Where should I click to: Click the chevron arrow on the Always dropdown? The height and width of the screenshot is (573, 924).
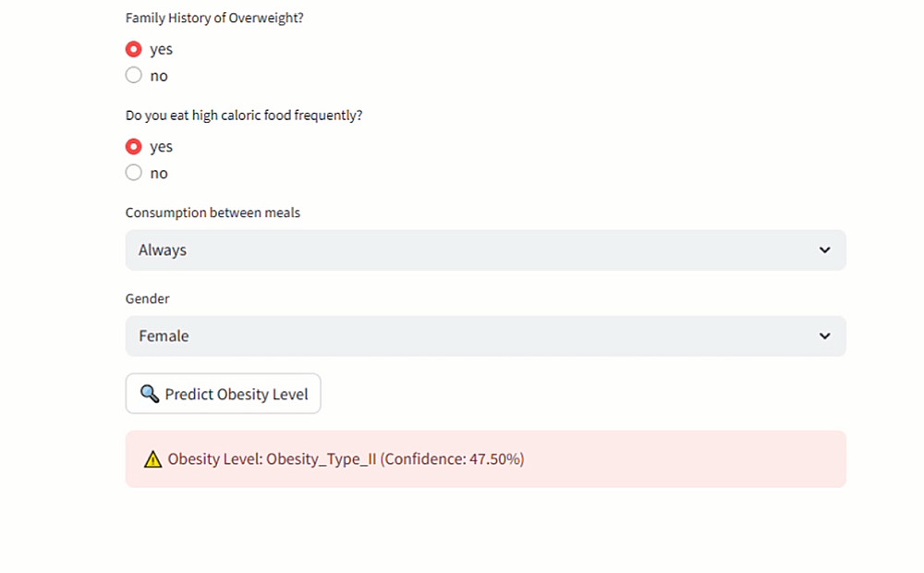[825, 250]
